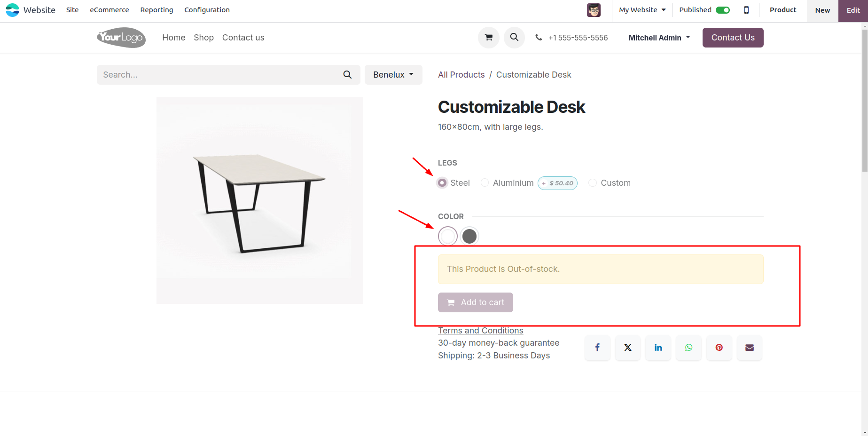Toggle the Published switch

tap(722, 10)
